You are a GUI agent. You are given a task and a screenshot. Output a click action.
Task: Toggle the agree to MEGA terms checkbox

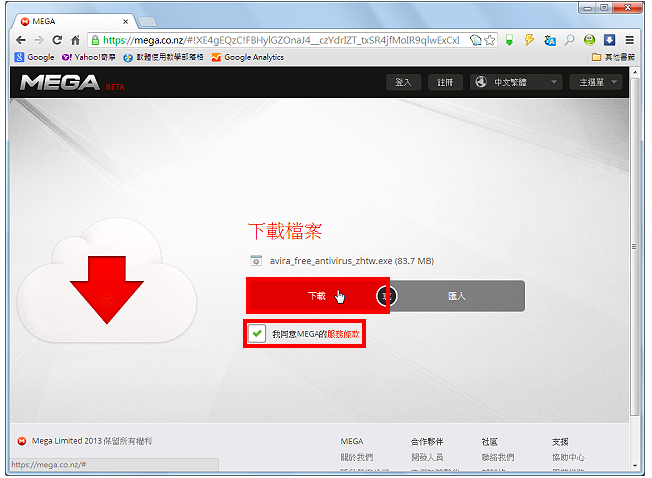(257, 333)
